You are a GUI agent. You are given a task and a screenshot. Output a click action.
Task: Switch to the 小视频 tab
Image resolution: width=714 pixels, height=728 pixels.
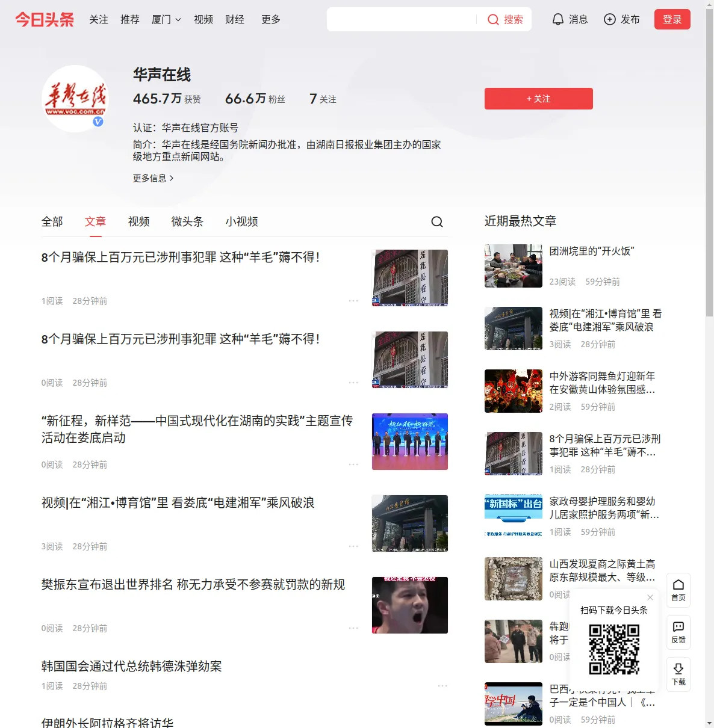[242, 221]
